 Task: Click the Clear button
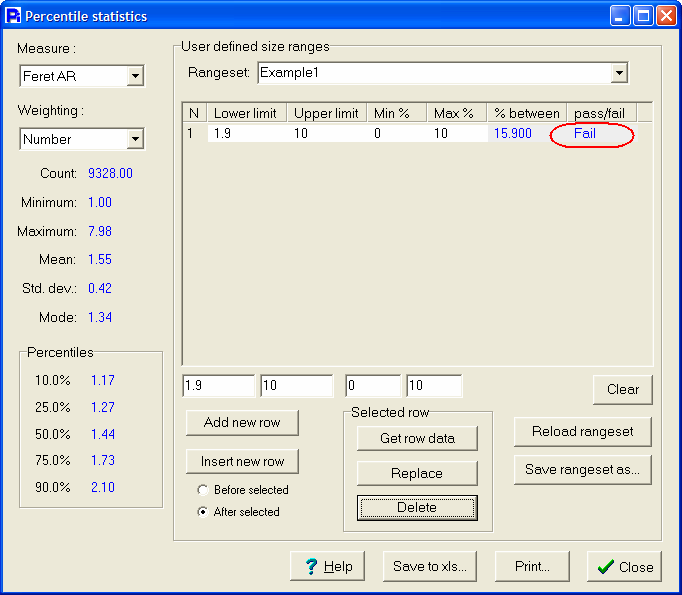pyautogui.click(x=622, y=390)
